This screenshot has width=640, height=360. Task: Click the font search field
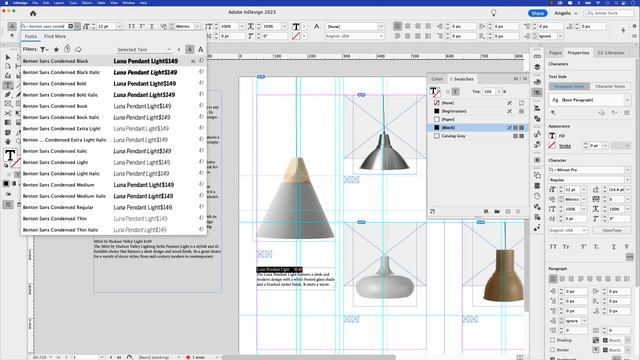coord(47,26)
